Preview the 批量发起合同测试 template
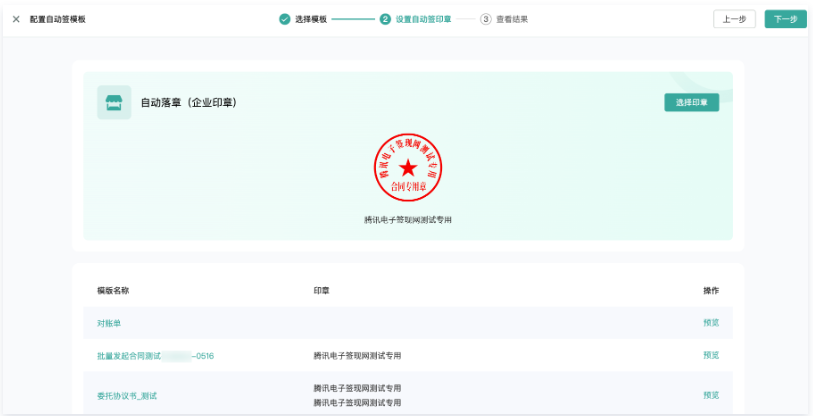Viewport: 813px width, 416px height. click(x=711, y=355)
